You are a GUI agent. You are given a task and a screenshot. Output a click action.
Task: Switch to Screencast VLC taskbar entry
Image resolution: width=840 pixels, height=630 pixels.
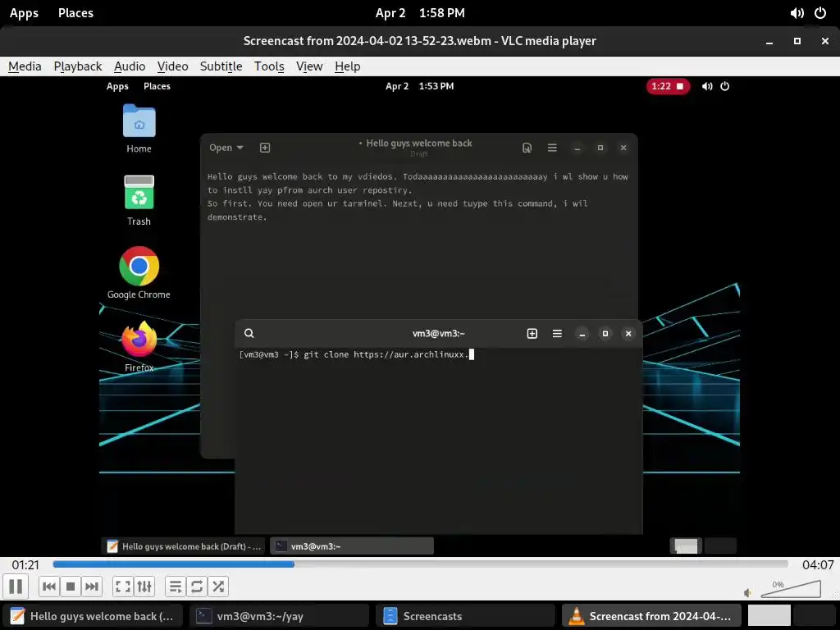click(x=651, y=616)
